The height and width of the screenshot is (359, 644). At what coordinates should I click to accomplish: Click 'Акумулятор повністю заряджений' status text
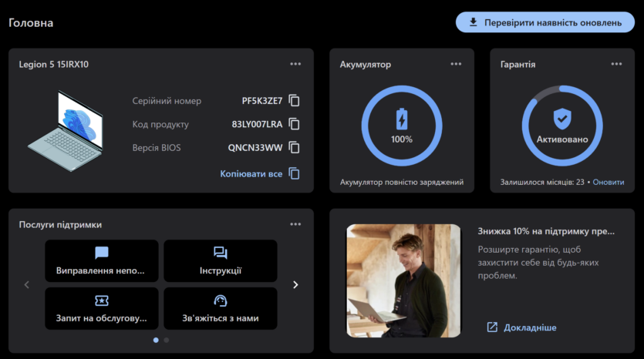[402, 182]
